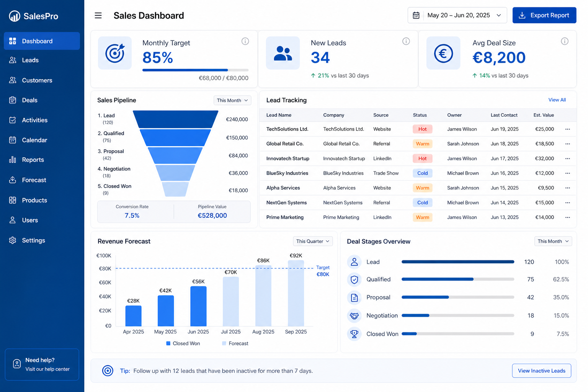This screenshot has width=588, height=392.
Task: Click the Cold status badge for BlueSky
Action: point(423,173)
